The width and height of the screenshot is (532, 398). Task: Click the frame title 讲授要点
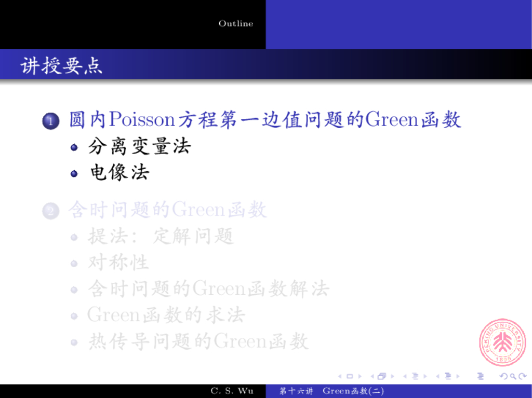pos(61,65)
